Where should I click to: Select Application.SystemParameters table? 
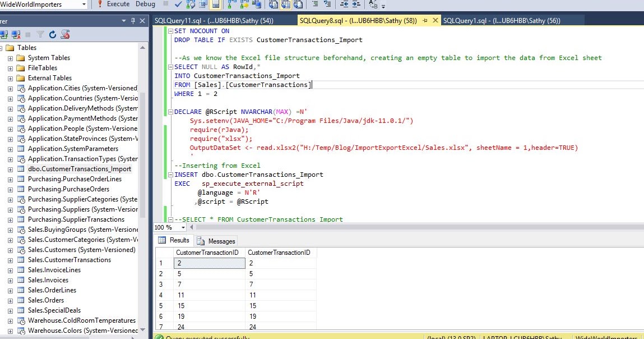[x=73, y=149]
